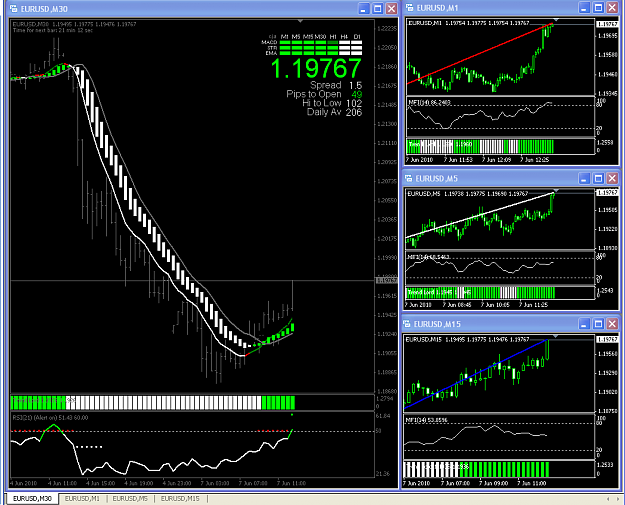This screenshot has height=505, width=625.
Task: Minimize the EURUSD,M5 chart window
Action: [x=584, y=178]
